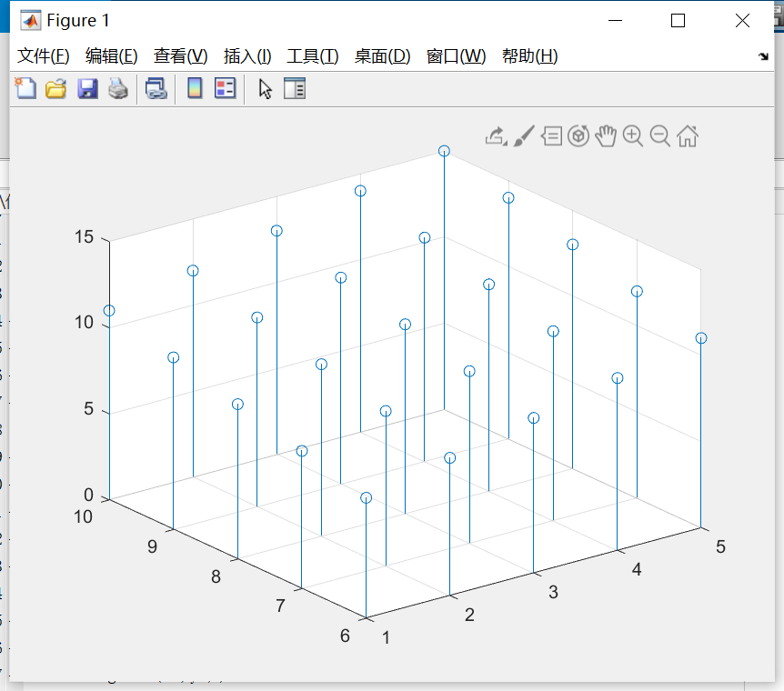Click the x-axis tick label 4
This screenshot has width=784, height=691.
click(637, 569)
